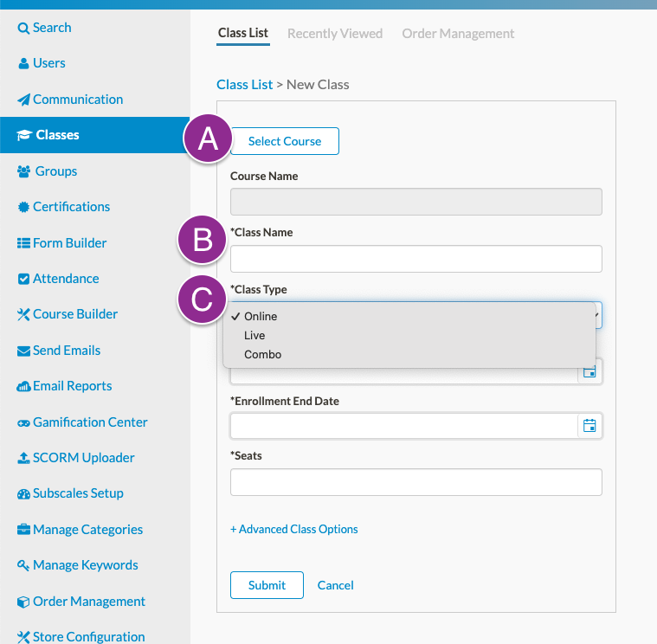
Task: Choose Live in Class Type list
Action: [254, 336]
